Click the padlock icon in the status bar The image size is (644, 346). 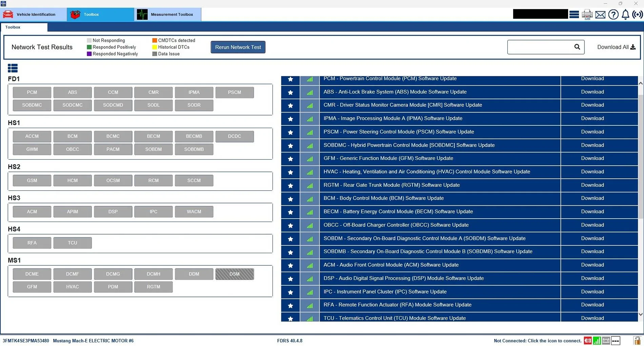click(x=637, y=340)
